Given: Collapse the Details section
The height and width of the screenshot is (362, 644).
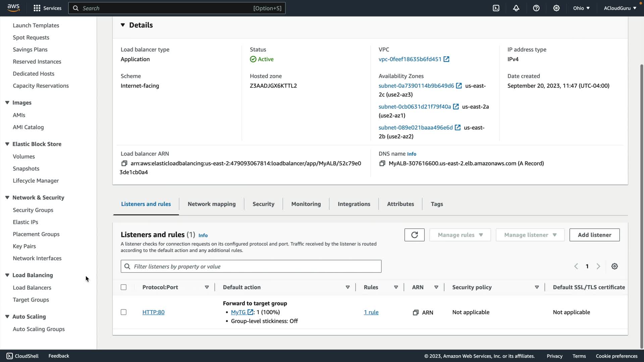Looking at the screenshot, I should click(x=123, y=25).
